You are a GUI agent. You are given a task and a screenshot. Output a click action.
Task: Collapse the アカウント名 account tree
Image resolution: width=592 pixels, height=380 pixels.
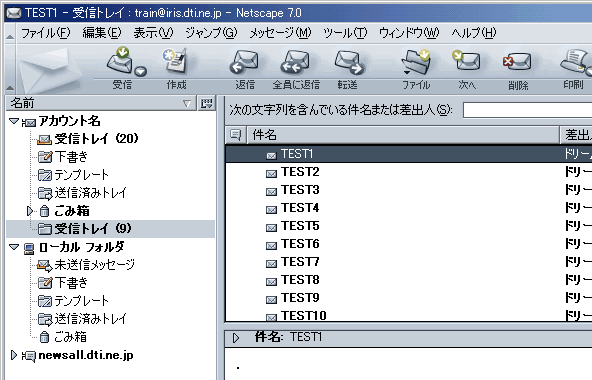[14, 121]
